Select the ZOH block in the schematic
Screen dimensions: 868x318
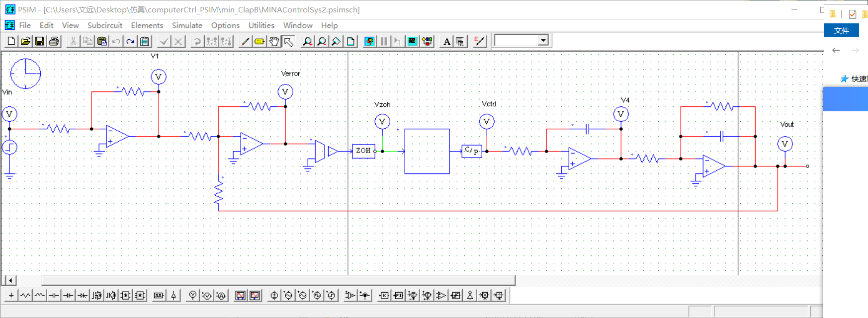[x=363, y=151]
